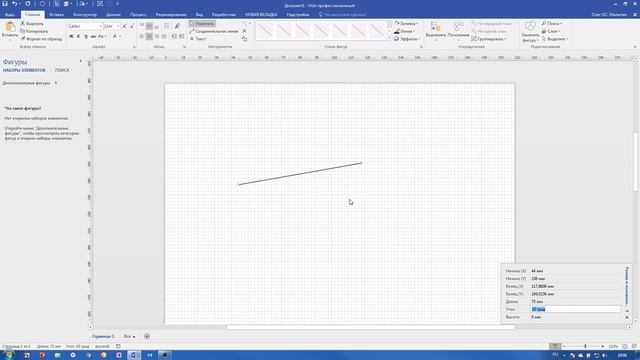Open the Линия line dropdown
The height and width of the screenshot is (360, 640).
[x=404, y=31]
